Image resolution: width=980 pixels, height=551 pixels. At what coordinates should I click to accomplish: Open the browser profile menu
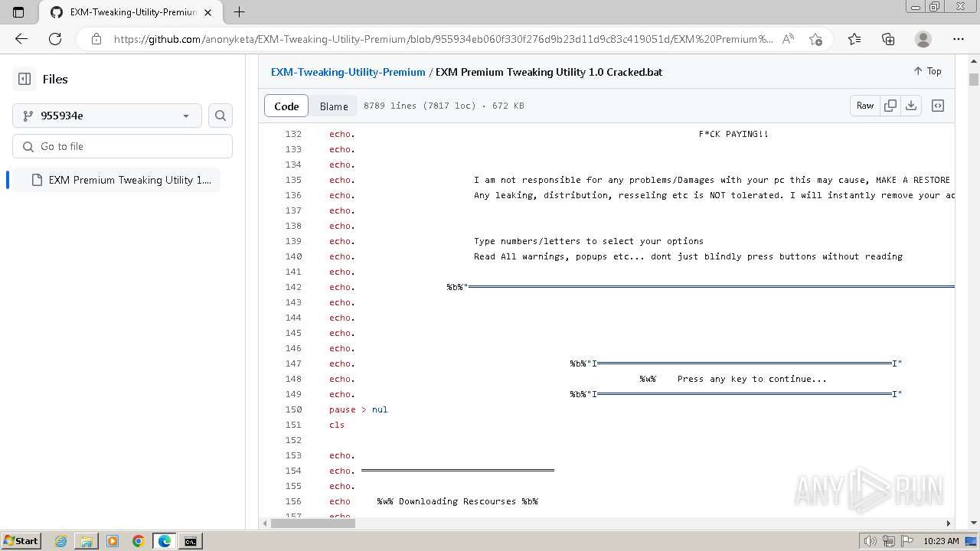[923, 39]
